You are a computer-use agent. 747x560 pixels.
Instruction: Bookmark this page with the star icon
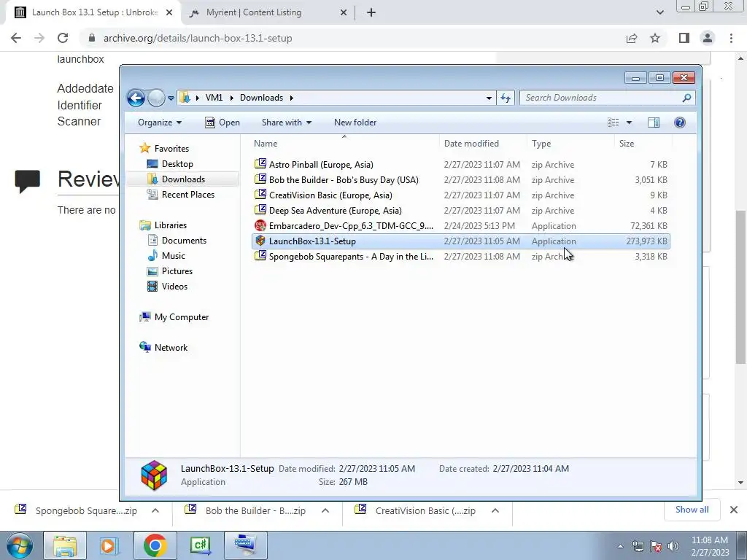[655, 38]
